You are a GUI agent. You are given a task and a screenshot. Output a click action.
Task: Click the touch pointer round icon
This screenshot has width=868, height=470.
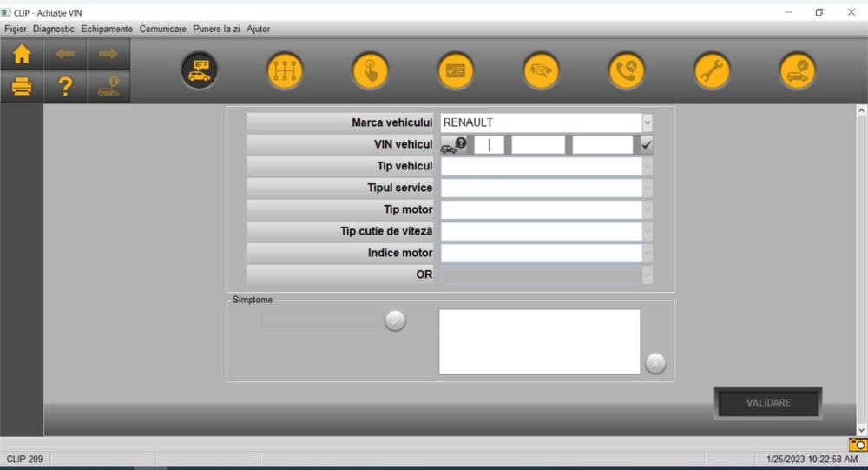tap(371, 71)
